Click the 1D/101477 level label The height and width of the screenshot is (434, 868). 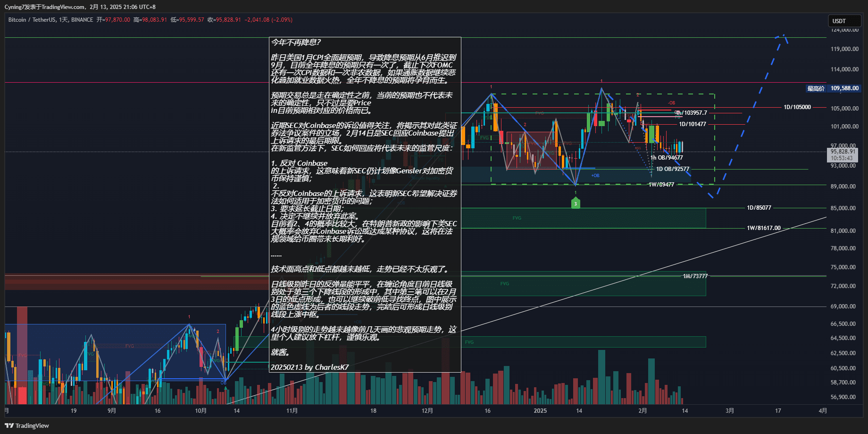point(693,124)
